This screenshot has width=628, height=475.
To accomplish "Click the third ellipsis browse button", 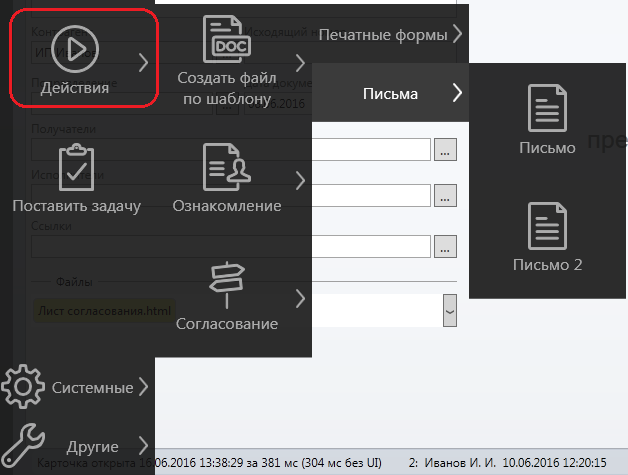I will pos(445,245).
